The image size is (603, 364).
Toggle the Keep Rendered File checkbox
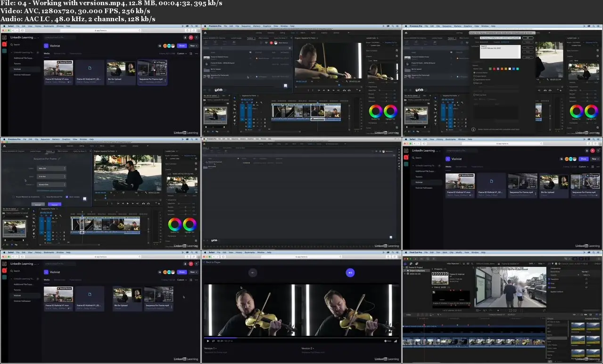click(43, 197)
